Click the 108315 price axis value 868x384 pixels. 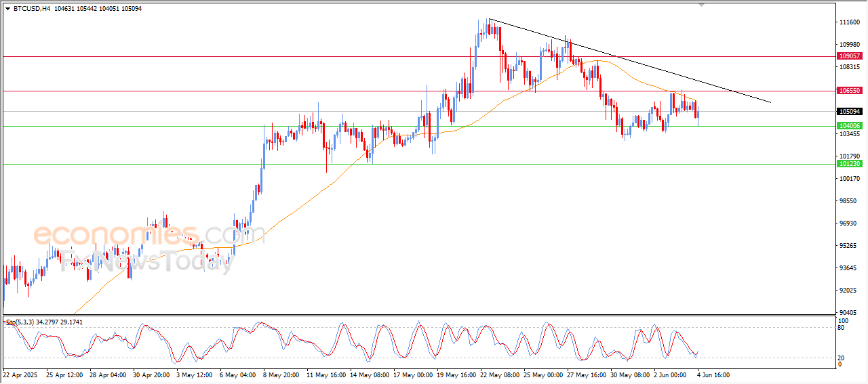pyautogui.click(x=850, y=67)
